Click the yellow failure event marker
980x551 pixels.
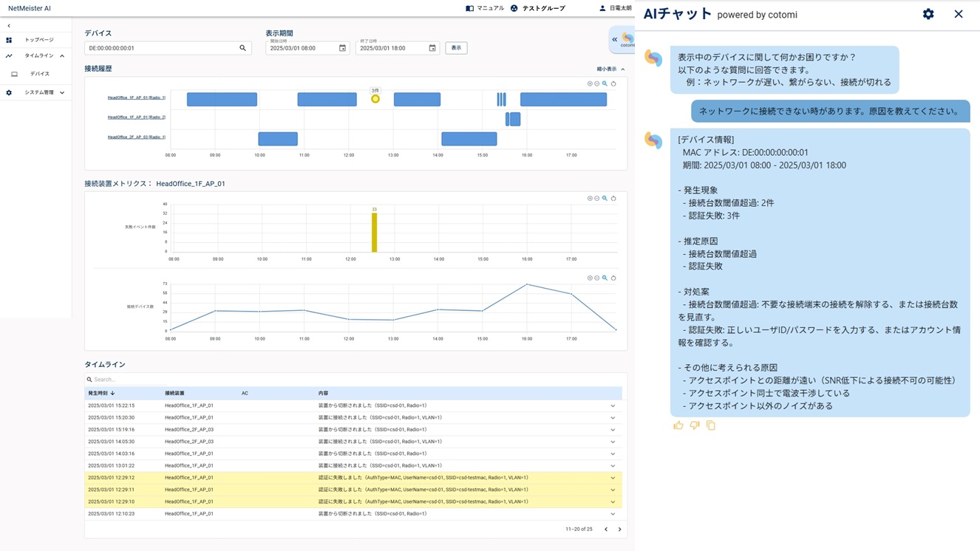[375, 99]
